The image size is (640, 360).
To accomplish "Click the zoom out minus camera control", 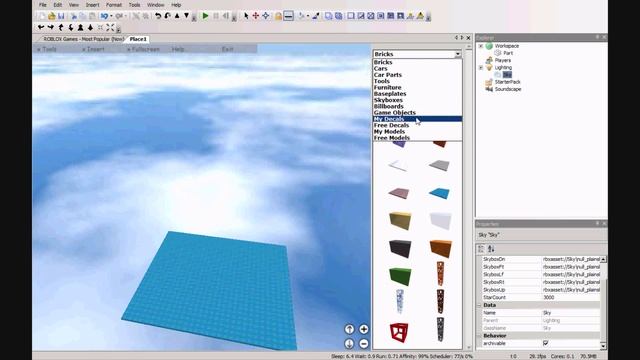I will point(364,344).
